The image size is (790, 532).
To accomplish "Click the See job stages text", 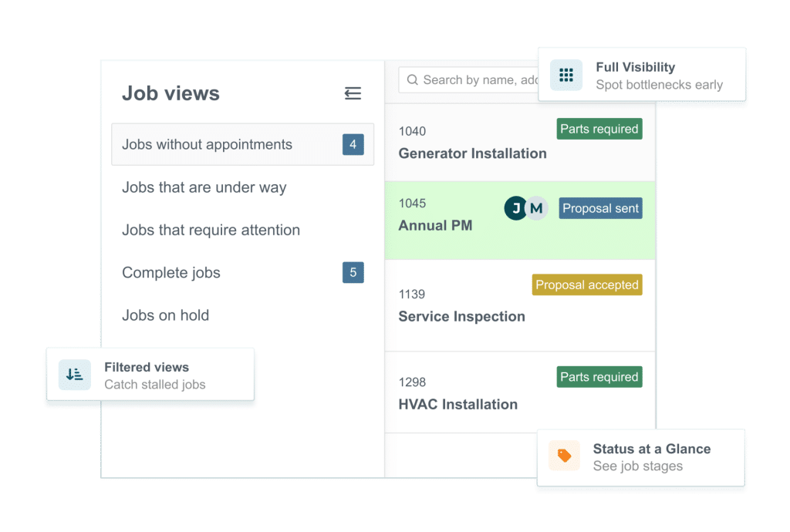I will pyautogui.click(x=638, y=466).
